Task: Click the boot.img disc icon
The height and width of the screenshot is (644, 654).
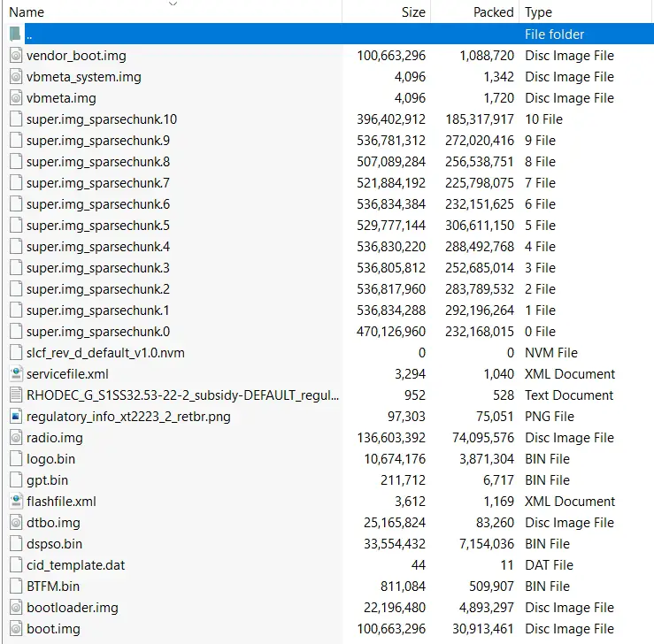Action: 16,629
